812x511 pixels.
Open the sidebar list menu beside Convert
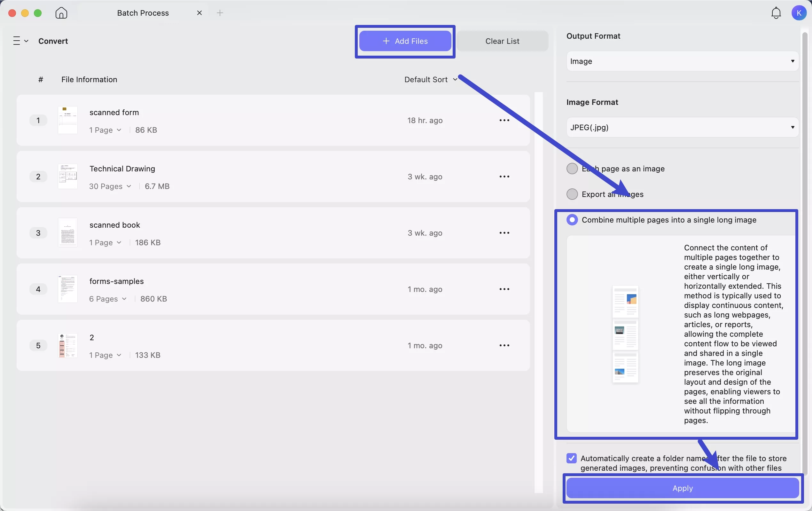[x=20, y=41]
